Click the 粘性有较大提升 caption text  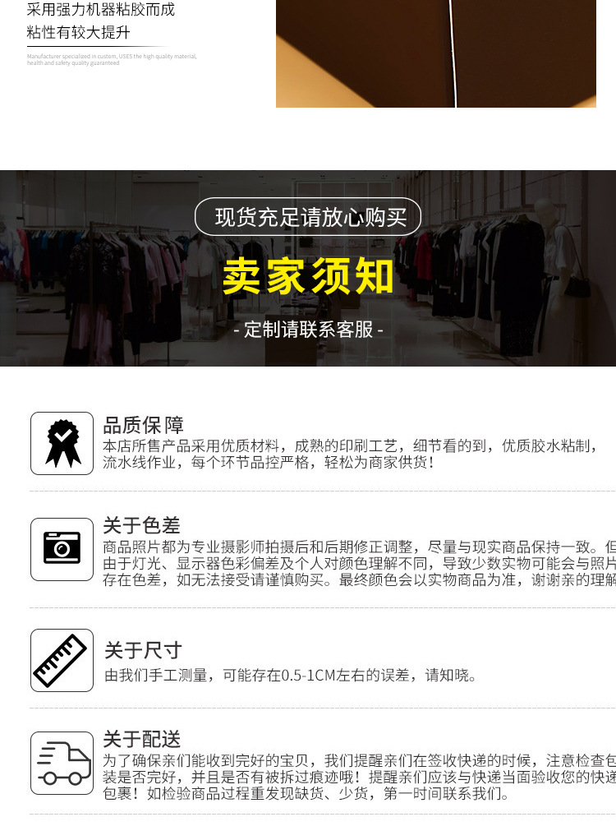(x=78, y=33)
